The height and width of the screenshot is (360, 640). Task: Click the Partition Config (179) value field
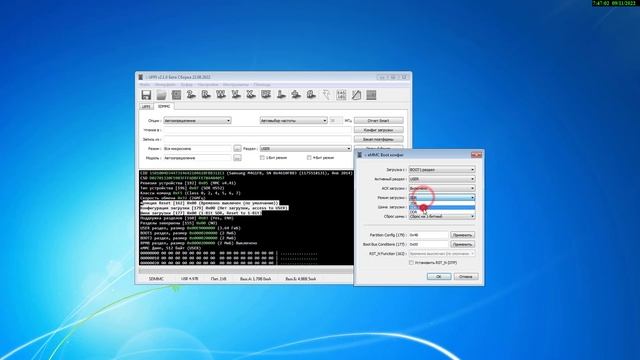(428, 235)
